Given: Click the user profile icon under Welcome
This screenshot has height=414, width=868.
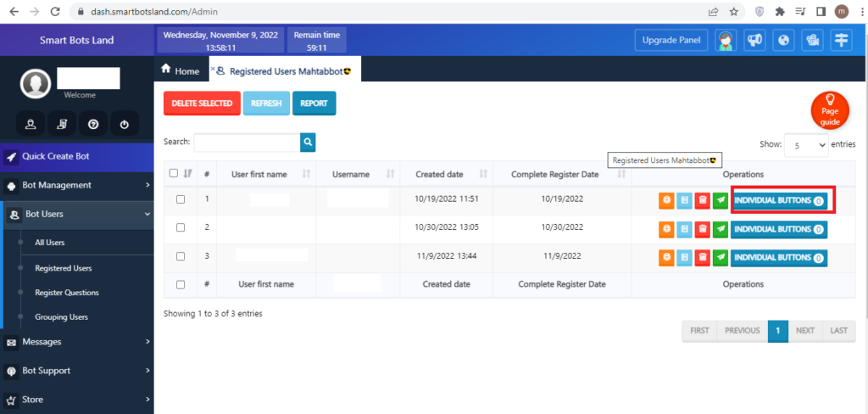Looking at the screenshot, I should point(31,124).
